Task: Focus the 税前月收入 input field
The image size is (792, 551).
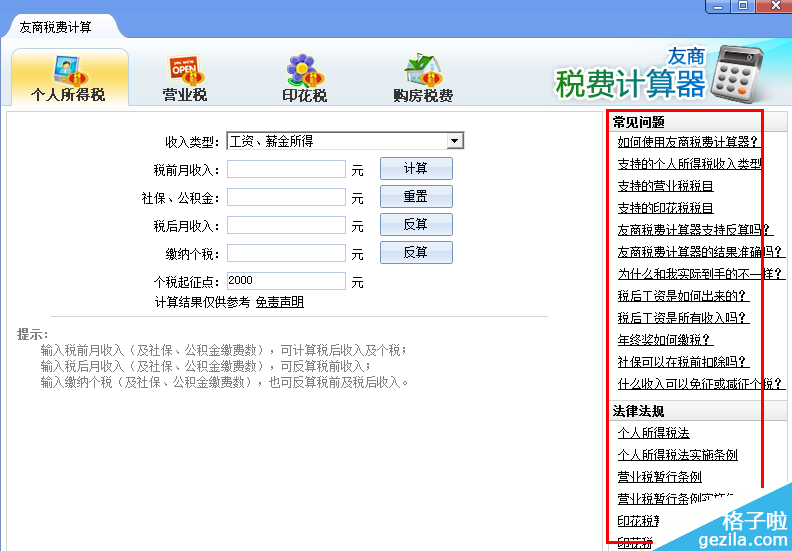Action: pyautogui.click(x=286, y=170)
